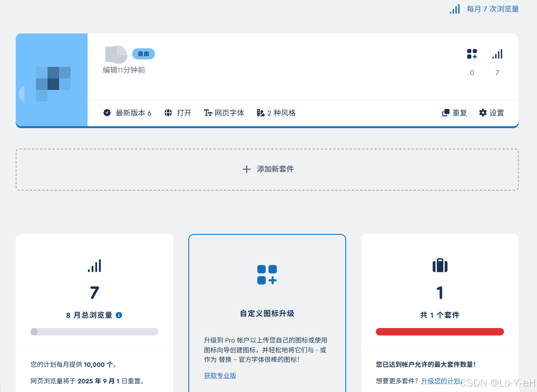Click the custom icons count icon in the kit card

tap(472, 54)
